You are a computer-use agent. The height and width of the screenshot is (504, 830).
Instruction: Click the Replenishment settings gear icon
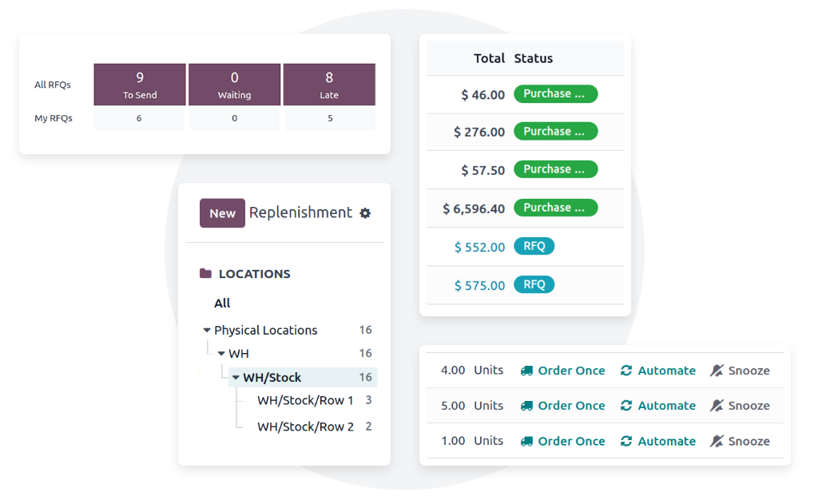pyautogui.click(x=365, y=213)
